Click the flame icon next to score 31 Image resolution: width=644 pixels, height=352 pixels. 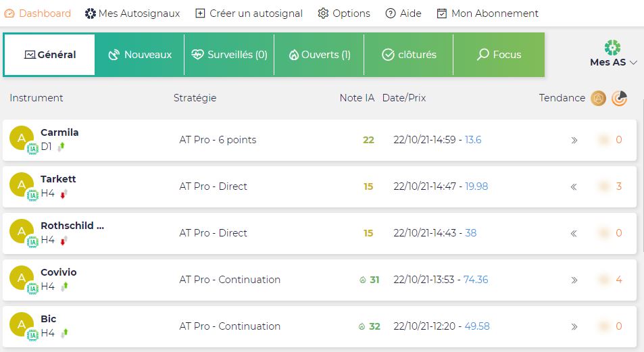(362, 280)
